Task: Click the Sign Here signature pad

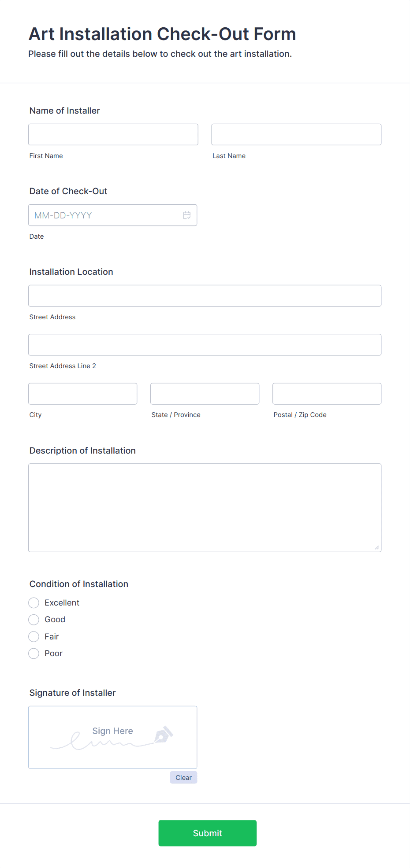Action: [113, 738]
